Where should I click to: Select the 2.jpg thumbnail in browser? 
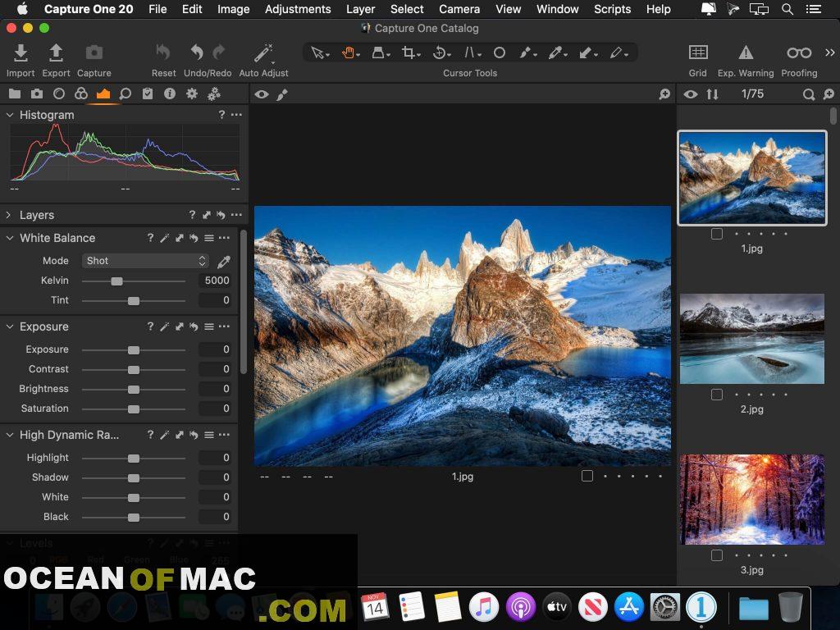click(752, 339)
